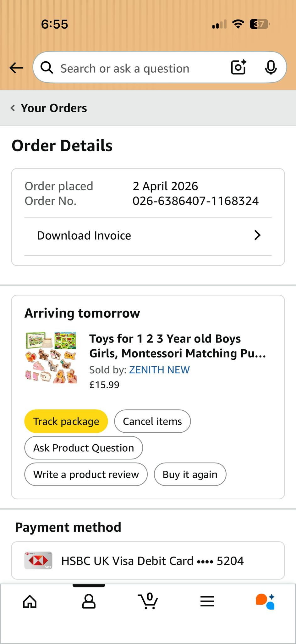Open the Rufus AI assistant icon
Image resolution: width=296 pixels, height=644 pixels.
pos(265,602)
